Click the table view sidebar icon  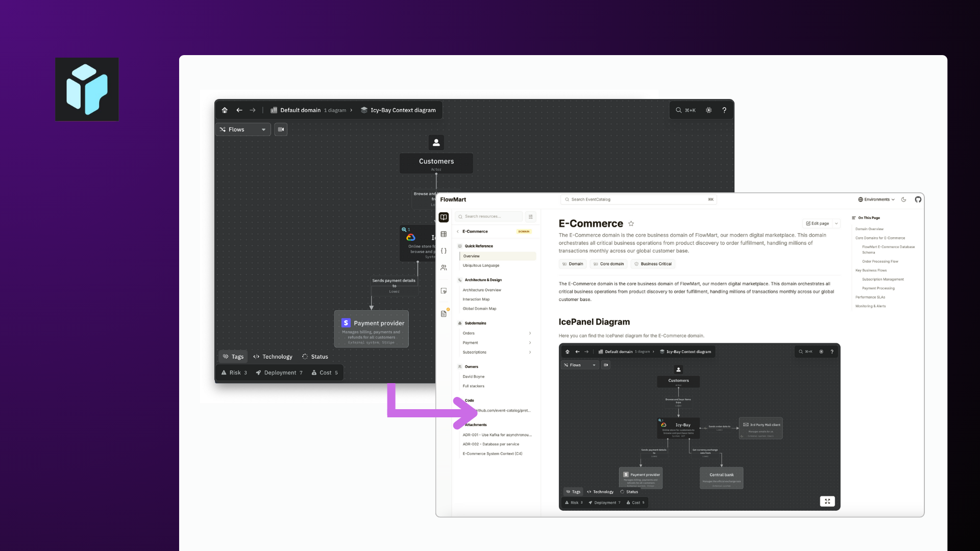444,234
